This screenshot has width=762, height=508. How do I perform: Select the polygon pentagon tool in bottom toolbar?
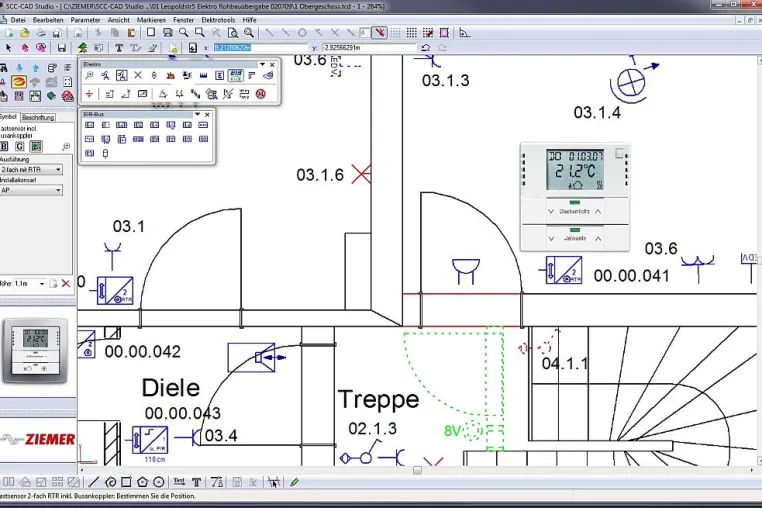tap(142, 482)
